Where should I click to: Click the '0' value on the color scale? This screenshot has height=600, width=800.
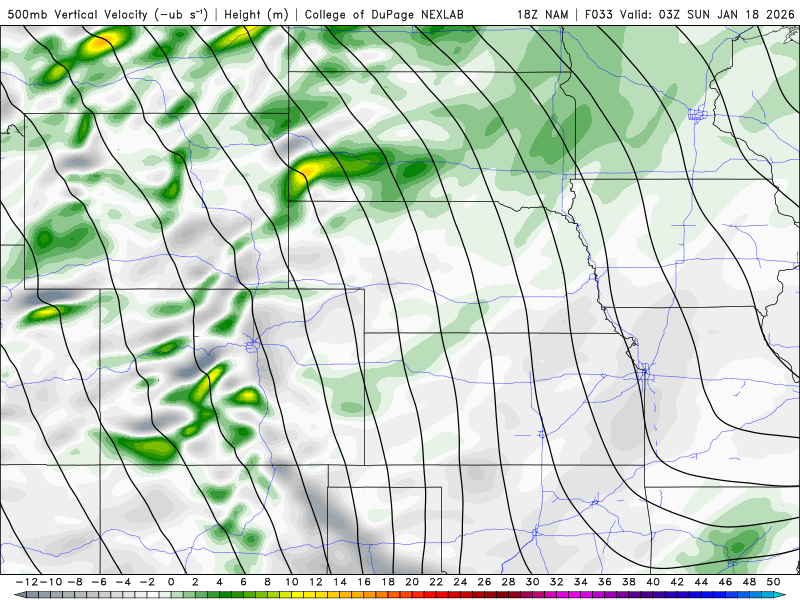click(171, 582)
